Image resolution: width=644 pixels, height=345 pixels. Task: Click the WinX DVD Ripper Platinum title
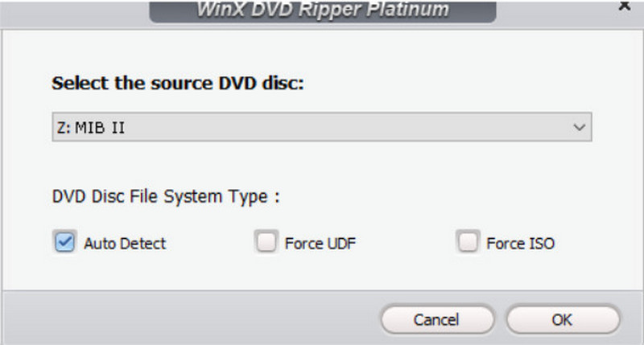click(322, 10)
